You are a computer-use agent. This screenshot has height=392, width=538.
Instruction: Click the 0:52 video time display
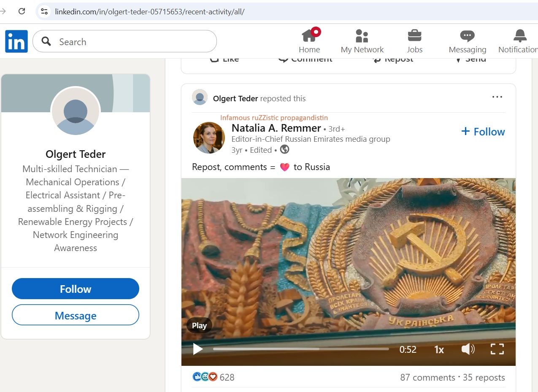[x=408, y=349]
